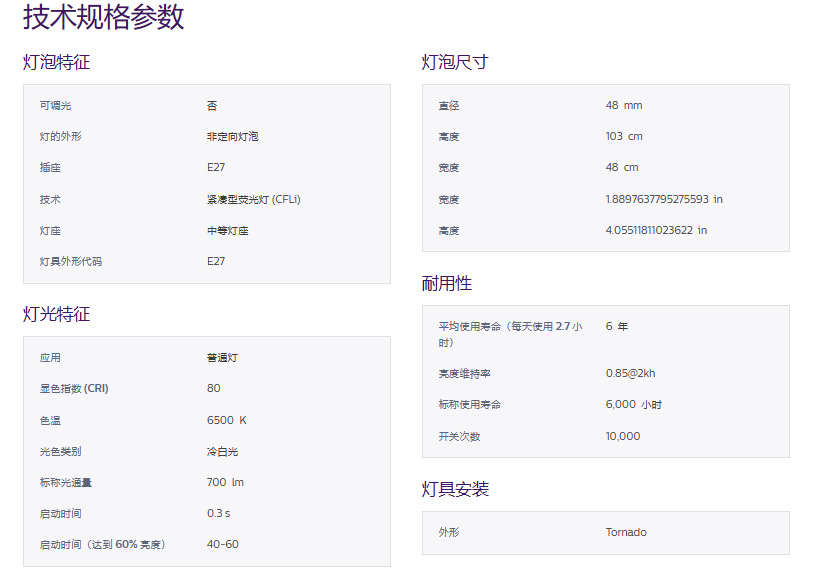Click the 外形 label beside Tornado
Image resolution: width=819 pixels, height=573 pixels.
tap(449, 532)
